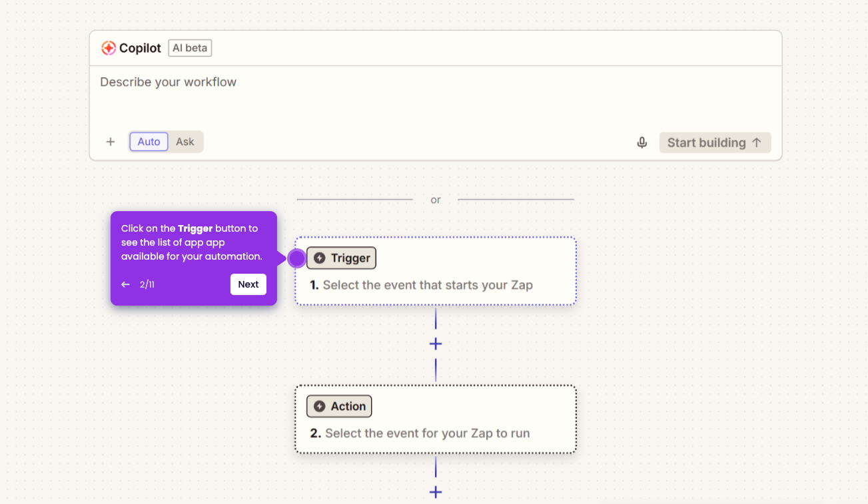Click the Trigger button
Image resolution: width=868 pixels, height=504 pixels.
tap(341, 258)
